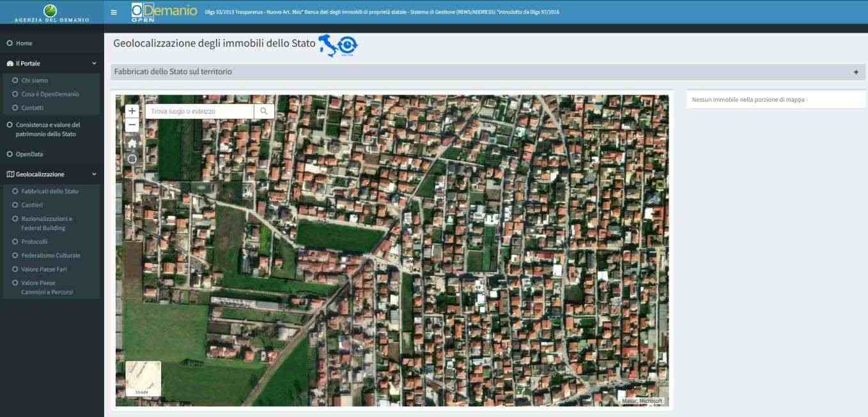Image resolution: width=868 pixels, height=417 pixels.
Task: Go to Chi siamo page
Action: pyautogui.click(x=35, y=80)
